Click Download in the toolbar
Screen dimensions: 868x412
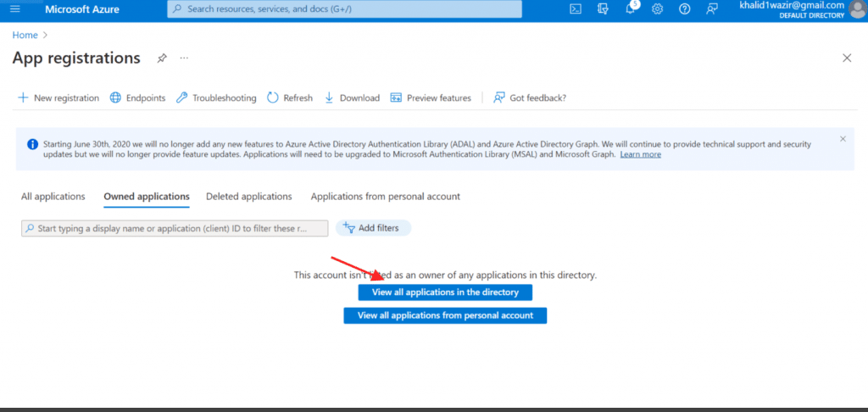click(352, 98)
